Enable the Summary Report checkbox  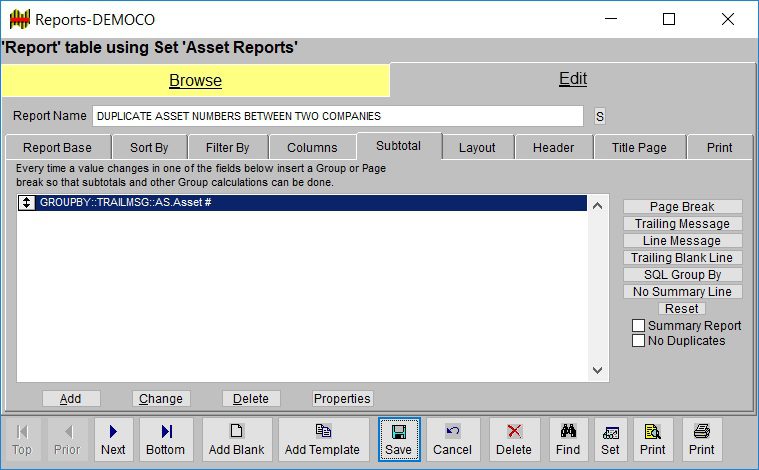pos(638,325)
